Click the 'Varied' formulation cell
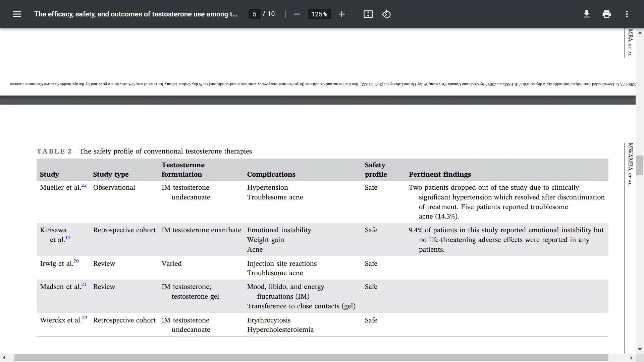 [171, 263]
